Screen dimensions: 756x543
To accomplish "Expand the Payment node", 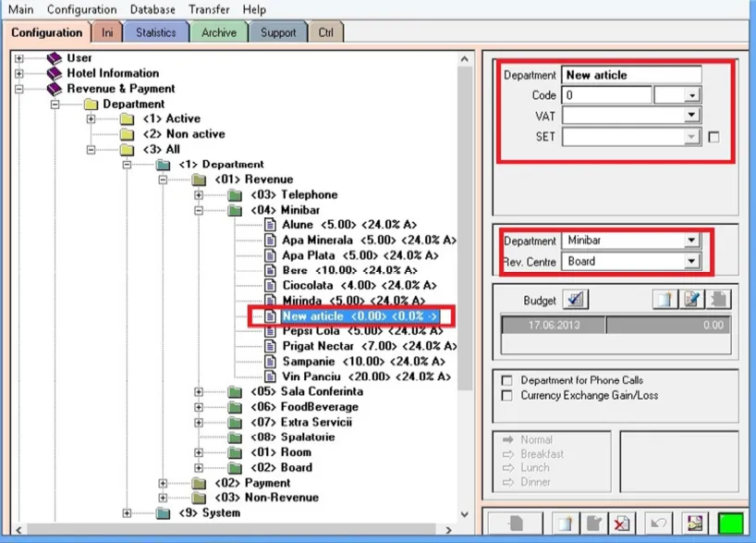I will click(163, 483).
